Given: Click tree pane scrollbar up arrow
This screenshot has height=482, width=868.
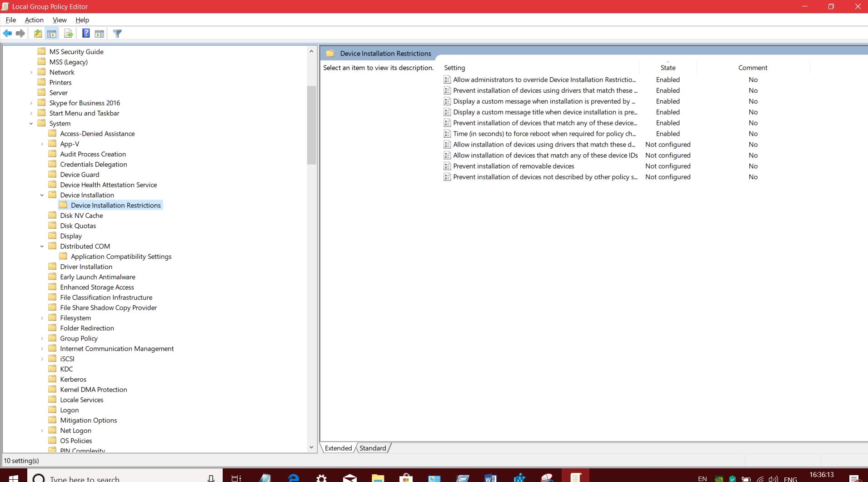Looking at the screenshot, I should coord(311,51).
